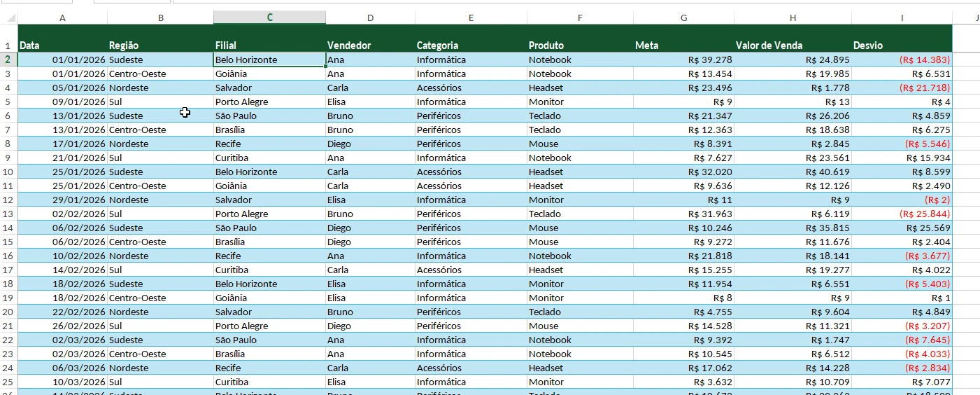Select row 5 header number
The image size is (980, 395).
(x=8, y=102)
